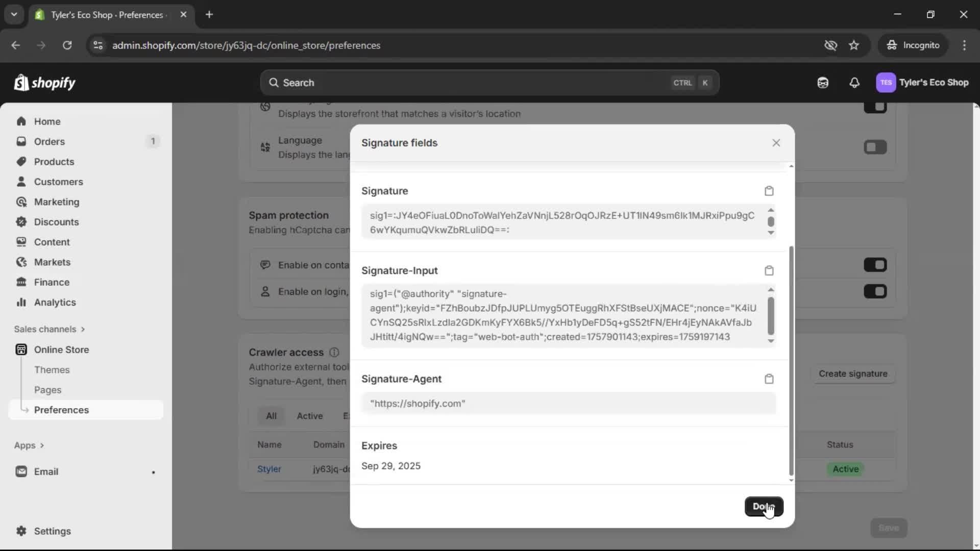The height and width of the screenshot is (551, 980).
Task: Click the Crawler access info icon
Action: tap(335, 353)
